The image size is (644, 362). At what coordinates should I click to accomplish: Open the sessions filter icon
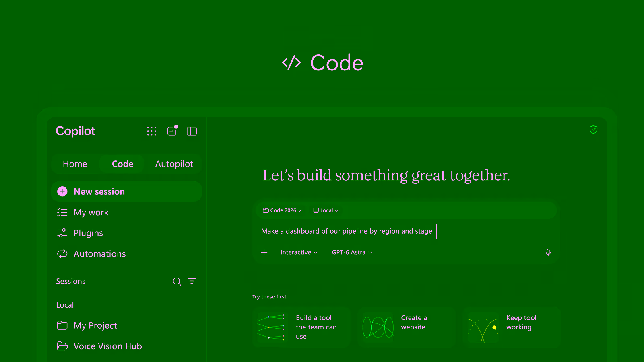(192, 281)
